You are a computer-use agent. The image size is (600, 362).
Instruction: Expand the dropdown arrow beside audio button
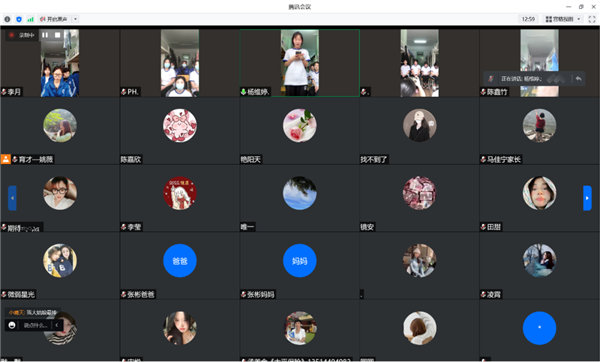coord(75,19)
